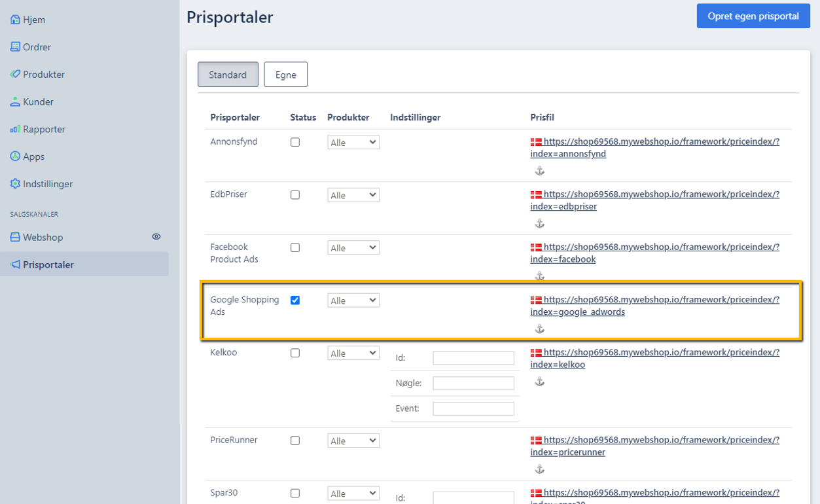
Task: Click the anchor icon under EdbPriser link
Action: point(540,224)
